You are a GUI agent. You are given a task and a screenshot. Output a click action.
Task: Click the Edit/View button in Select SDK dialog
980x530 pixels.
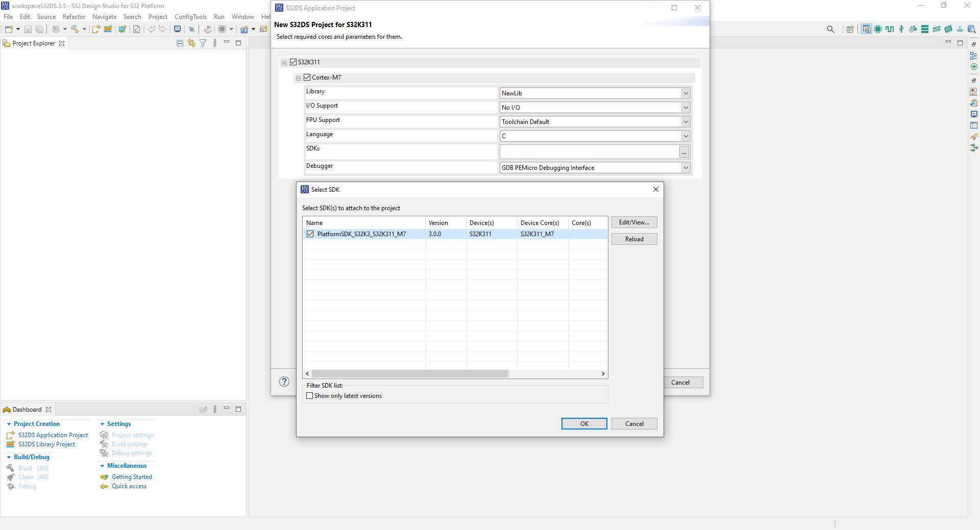[x=634, y=222]
